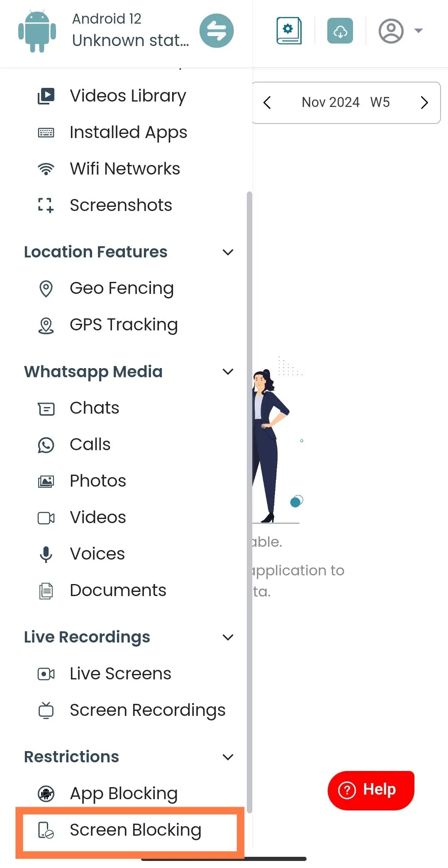Click the red Help button
The image size is (448, 868).
click(371, 790)
